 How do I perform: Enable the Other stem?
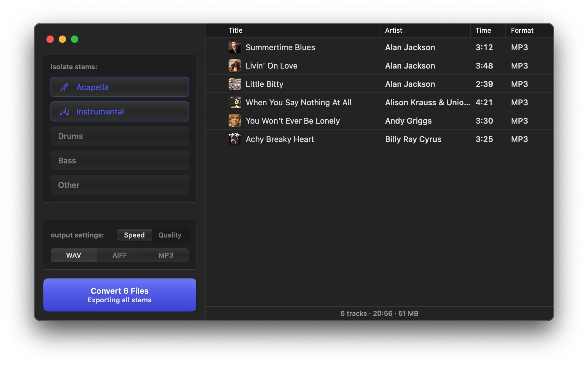point(119,185)
